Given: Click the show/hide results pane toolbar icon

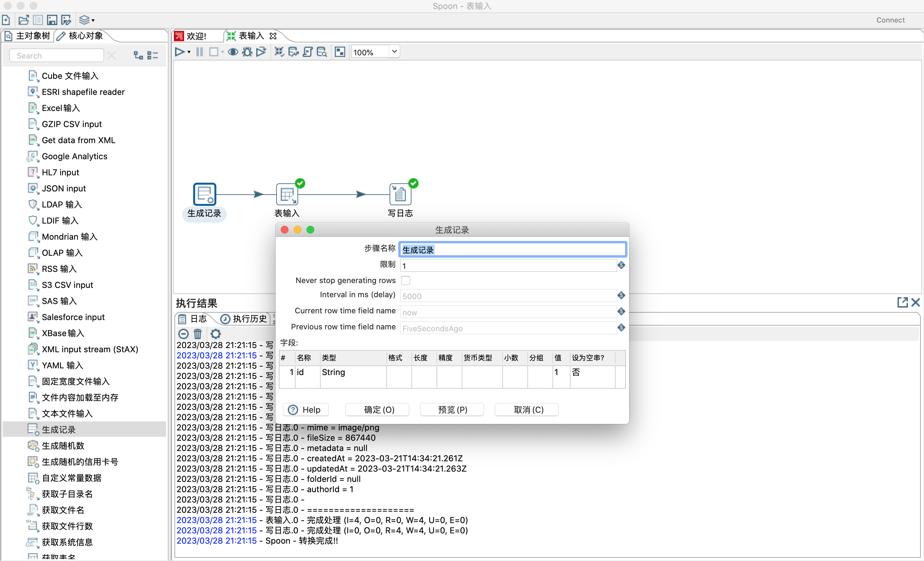Looking at the screenshot, I should coord(340,52).
